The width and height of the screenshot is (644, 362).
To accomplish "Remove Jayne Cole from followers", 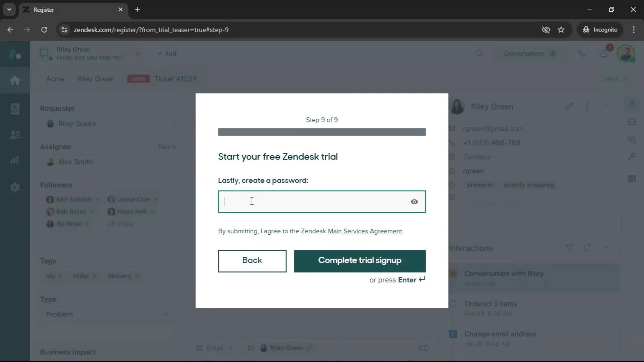I will (x=155, y=200).
